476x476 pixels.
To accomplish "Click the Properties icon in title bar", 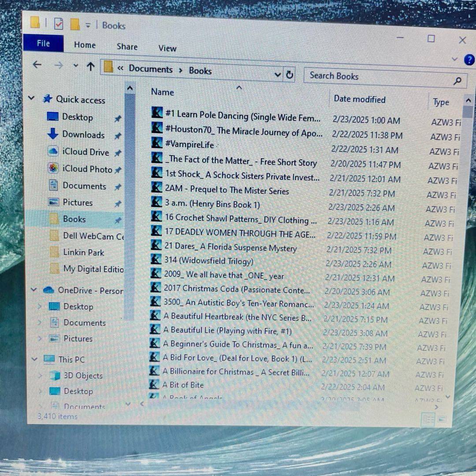I will point(59,24).
